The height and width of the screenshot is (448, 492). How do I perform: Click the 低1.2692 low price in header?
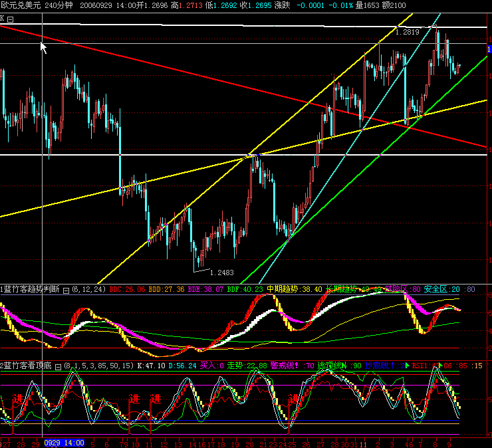(221, 5)
